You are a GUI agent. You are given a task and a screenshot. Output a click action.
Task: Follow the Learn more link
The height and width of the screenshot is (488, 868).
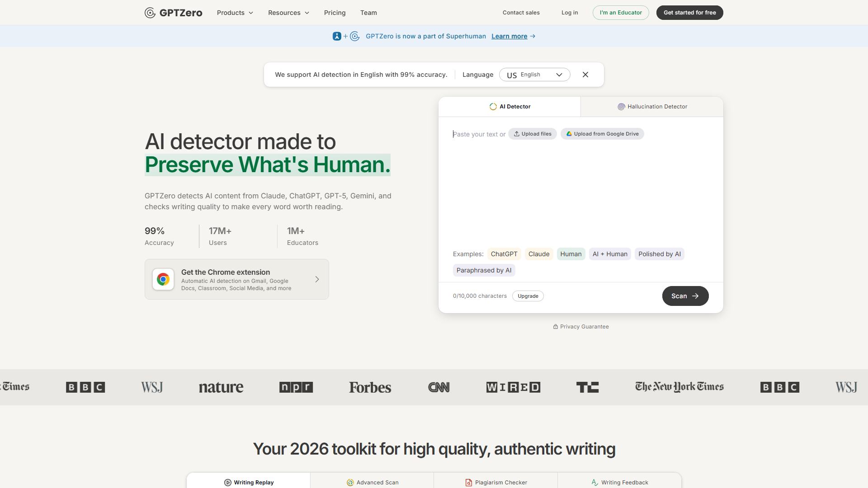pyautogui.click(x=509, y=36)
